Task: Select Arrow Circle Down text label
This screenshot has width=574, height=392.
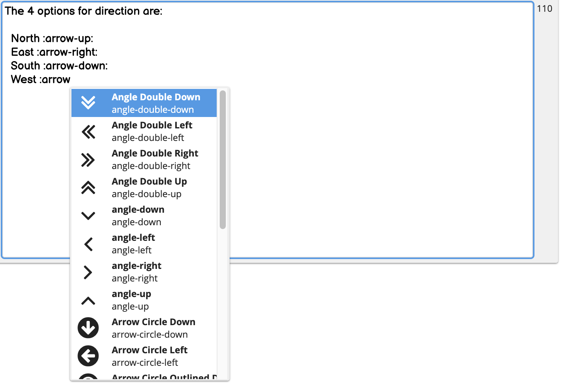Action: point(153,322)
